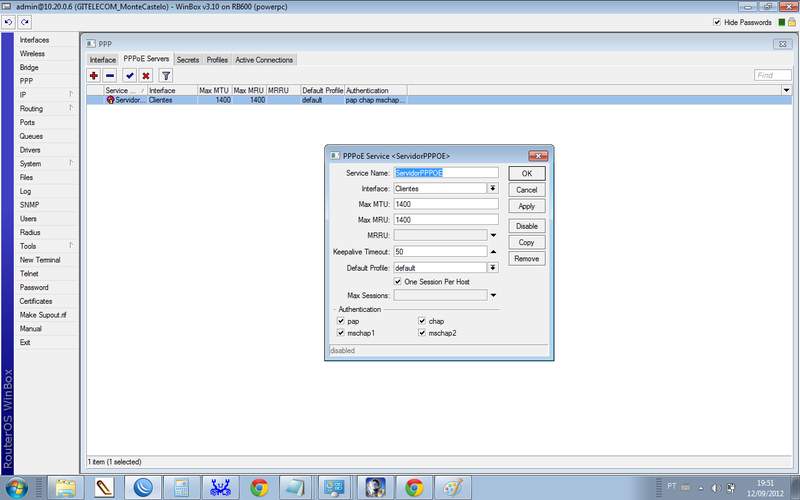This screenshot has height=500, width=800.
Task: Click the disabled service icon on Servidor row
Action: (x=110, y=100)
